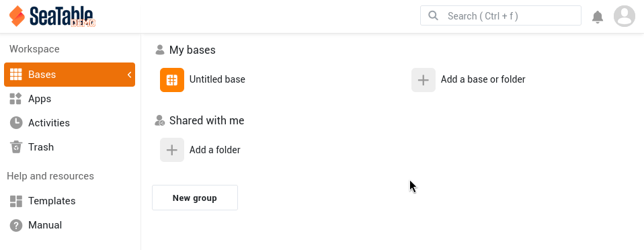644x250 pixels.
Task: Open the user avatar menu
Action: [625, 16]
